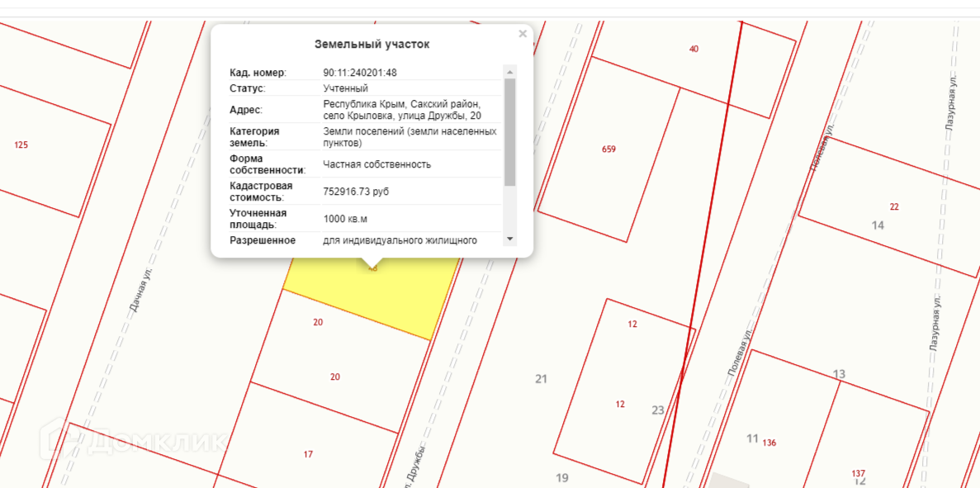Viewport: 980px width, 488px height.
Task: Click the Кад. номер label
Action: 258,73
